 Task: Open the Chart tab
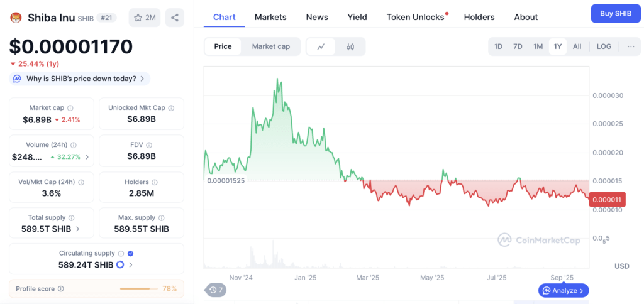(x=225, y=17)
